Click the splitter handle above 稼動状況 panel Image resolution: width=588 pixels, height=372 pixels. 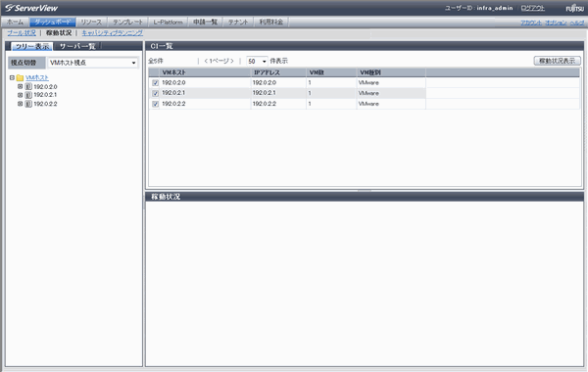point(365,190)
